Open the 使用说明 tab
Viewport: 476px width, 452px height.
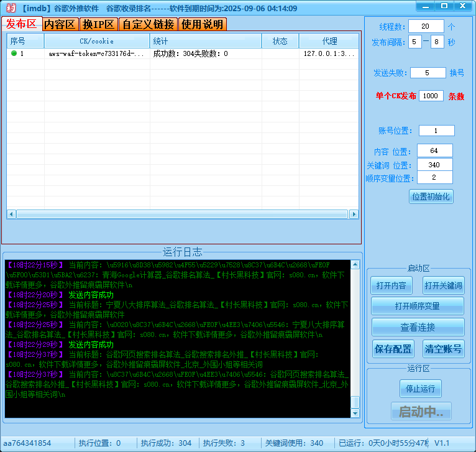(202, 24)
